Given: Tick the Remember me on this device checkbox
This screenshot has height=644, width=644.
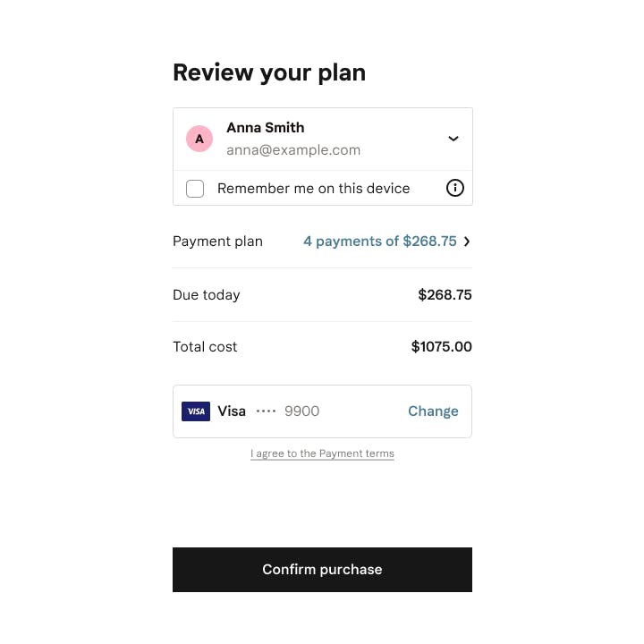Looking at the screenshot, I should point(195,189).
